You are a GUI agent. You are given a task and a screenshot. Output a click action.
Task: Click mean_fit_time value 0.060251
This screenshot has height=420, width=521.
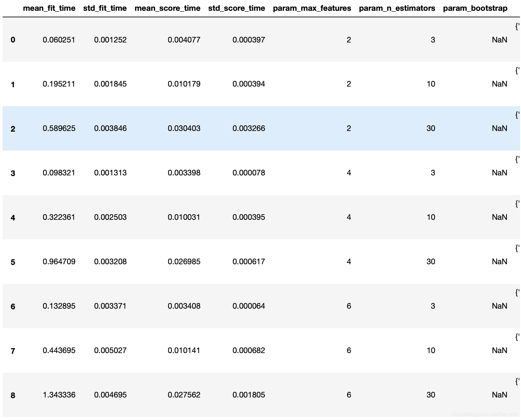point(59,40)
